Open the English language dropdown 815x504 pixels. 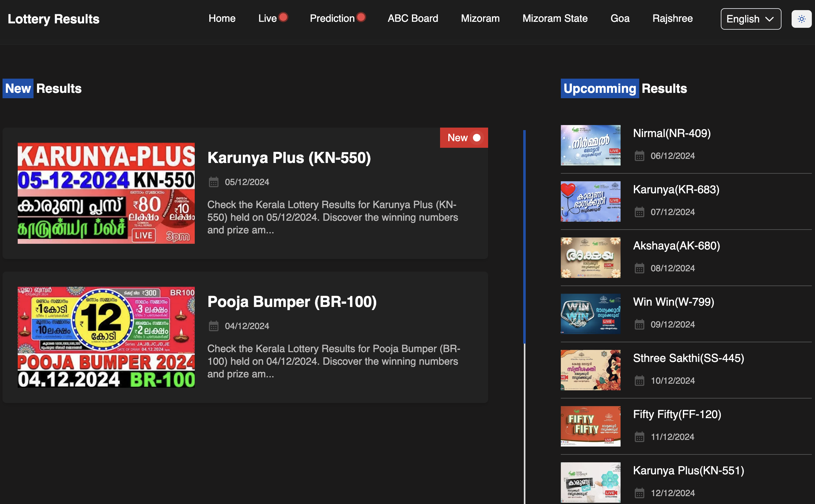[x=750, y=19]
